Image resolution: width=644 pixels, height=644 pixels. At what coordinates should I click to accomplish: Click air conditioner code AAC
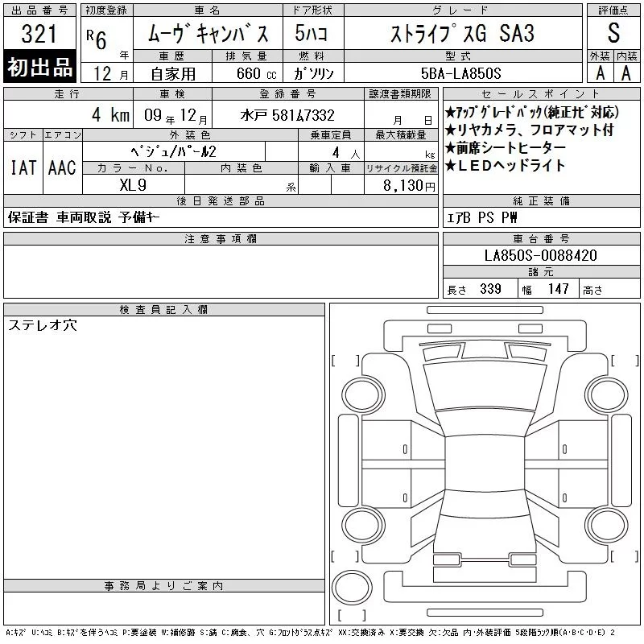click(62, 167)
